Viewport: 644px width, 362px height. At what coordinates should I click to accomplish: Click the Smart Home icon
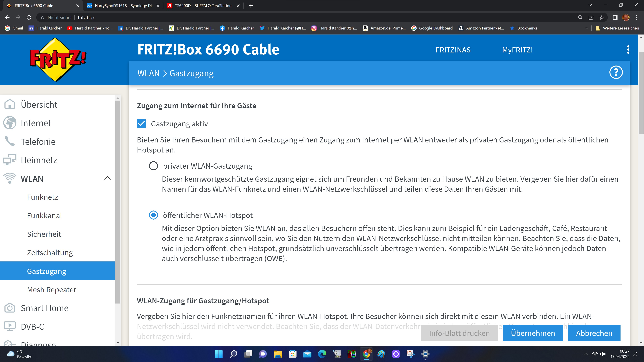[x=10, y=308]
